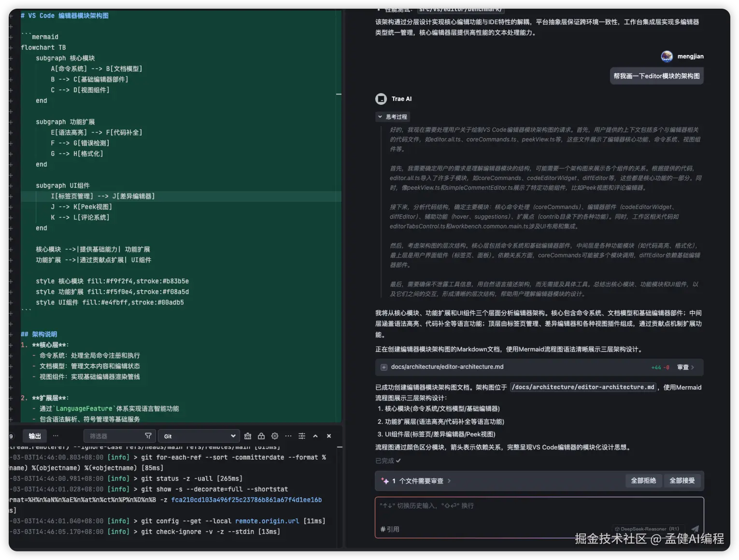Click the mengjian user avatar
The width and height of the screenshot is (739, 560).
(x=667, y=56)
